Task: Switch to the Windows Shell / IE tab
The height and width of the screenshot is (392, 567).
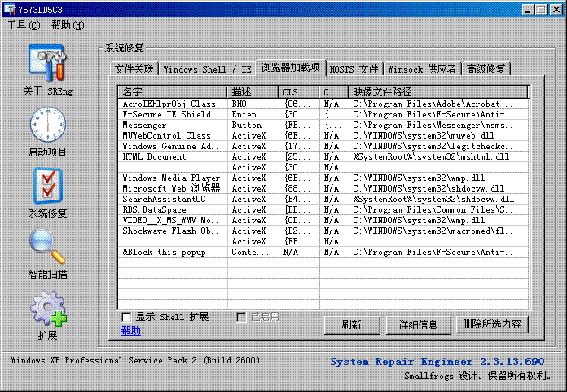Action: tap(207, 68)
